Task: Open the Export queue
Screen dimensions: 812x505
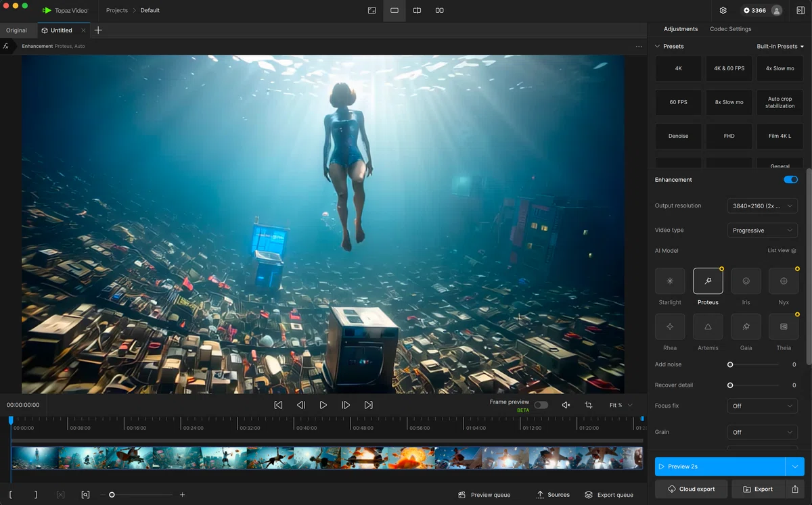Action: 609,495
